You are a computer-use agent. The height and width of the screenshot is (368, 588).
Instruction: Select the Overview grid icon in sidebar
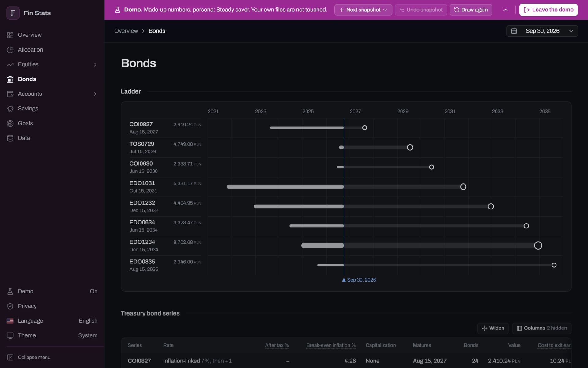pyautogui.click(x=10, y=35)
